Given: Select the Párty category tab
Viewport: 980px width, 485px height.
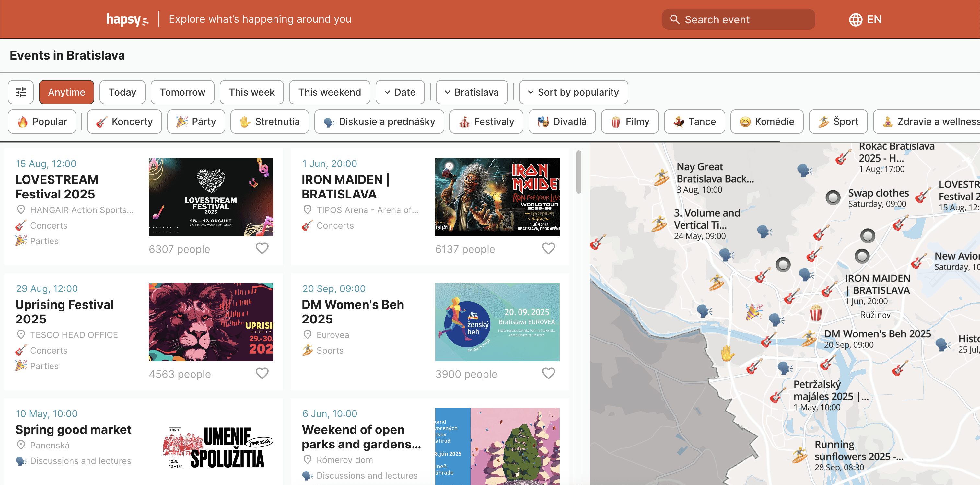Looking at the screenshot, I should pos(196,122).
